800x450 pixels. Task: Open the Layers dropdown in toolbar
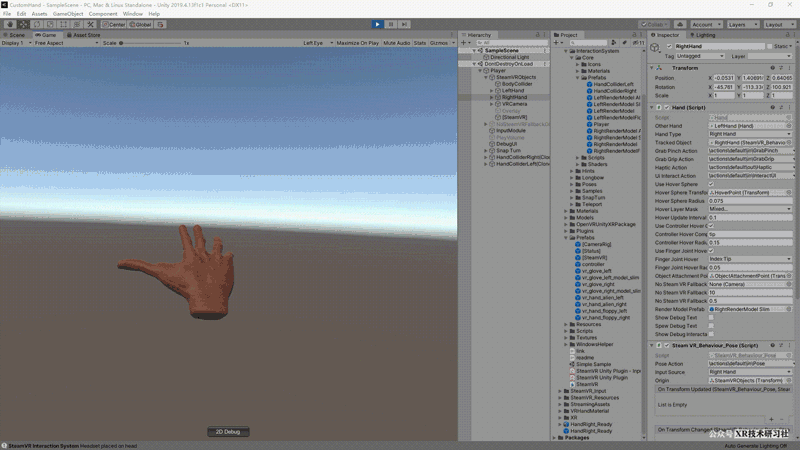(743, 24)
